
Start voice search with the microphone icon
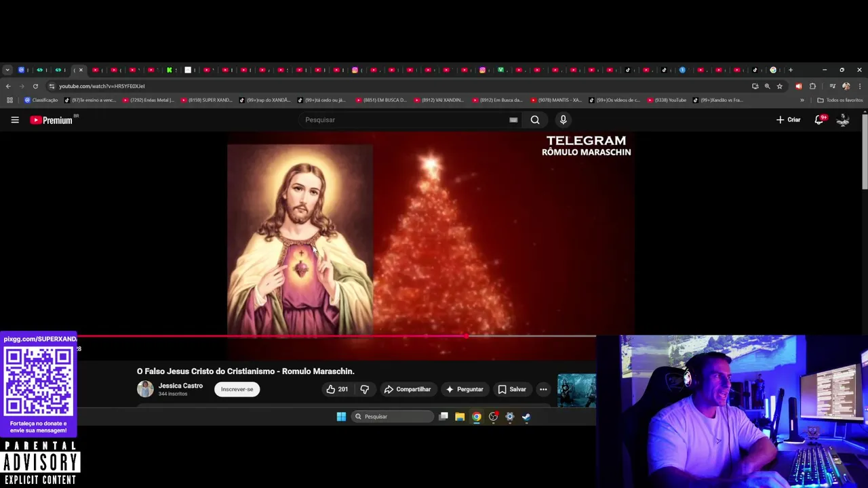click(x=563, y=120)
